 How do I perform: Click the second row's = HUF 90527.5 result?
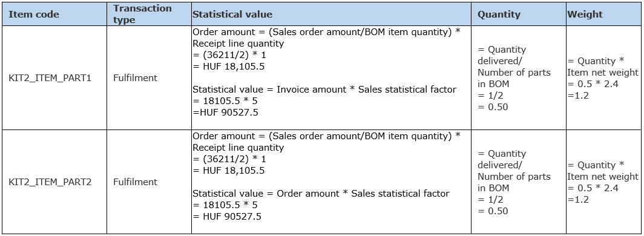pyautogui.click(x=227, y=216)
